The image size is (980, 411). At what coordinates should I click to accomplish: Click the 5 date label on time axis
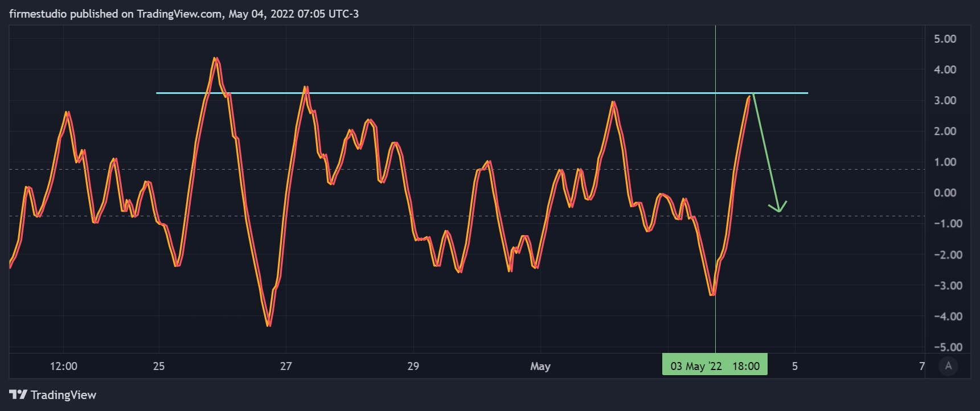(795, 366)
